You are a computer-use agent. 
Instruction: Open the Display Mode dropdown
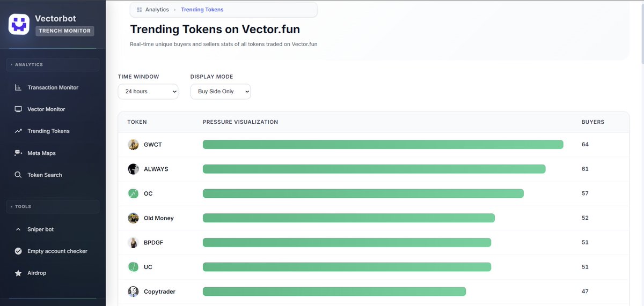(221, 92)
